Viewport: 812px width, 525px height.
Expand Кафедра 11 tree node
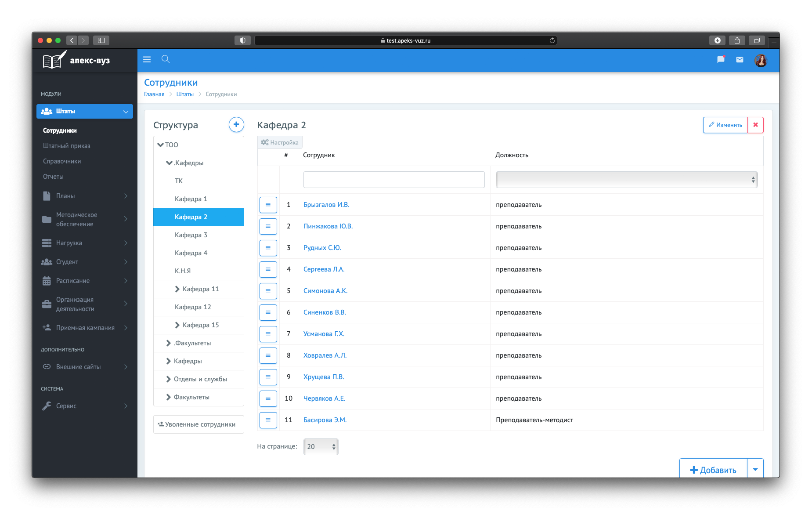tap(177, 289)
